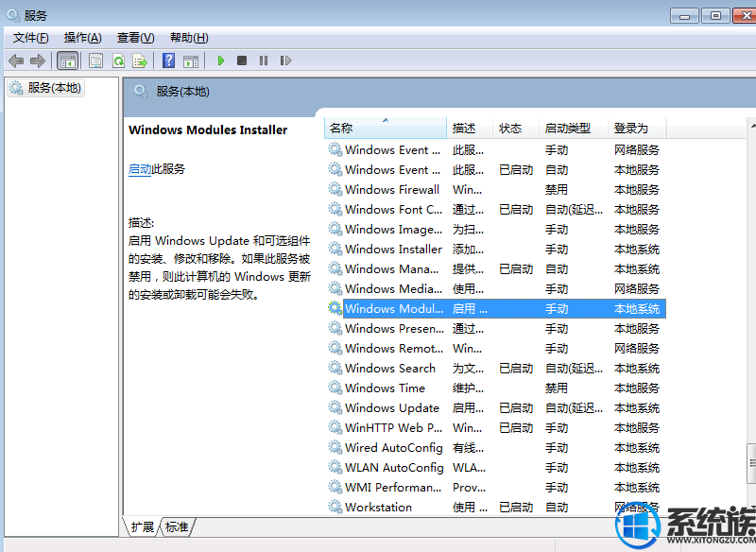Select the WMI Performan... service row
The width and height of the screenshot is (756, 552).
coord(495,488)
